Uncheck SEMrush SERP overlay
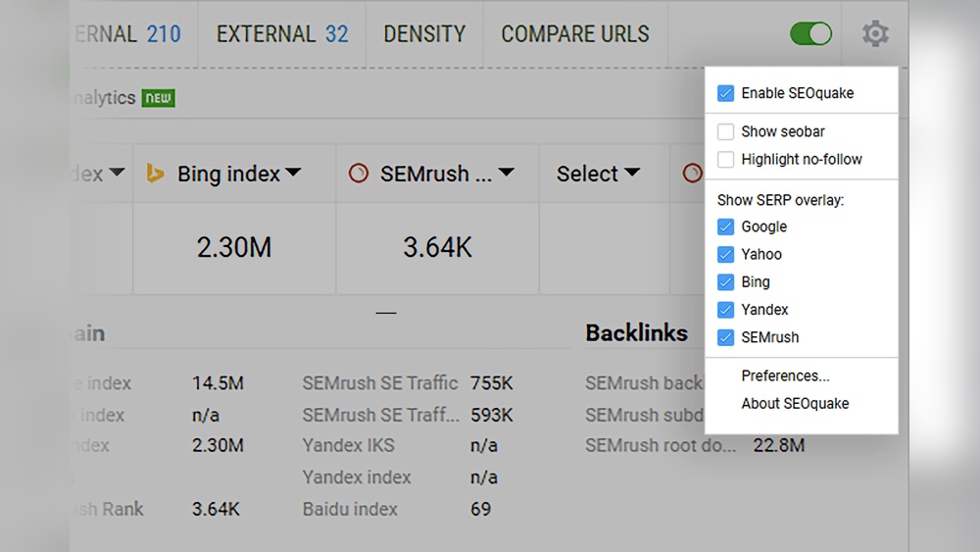980x552 pixels. coord(725,337)
